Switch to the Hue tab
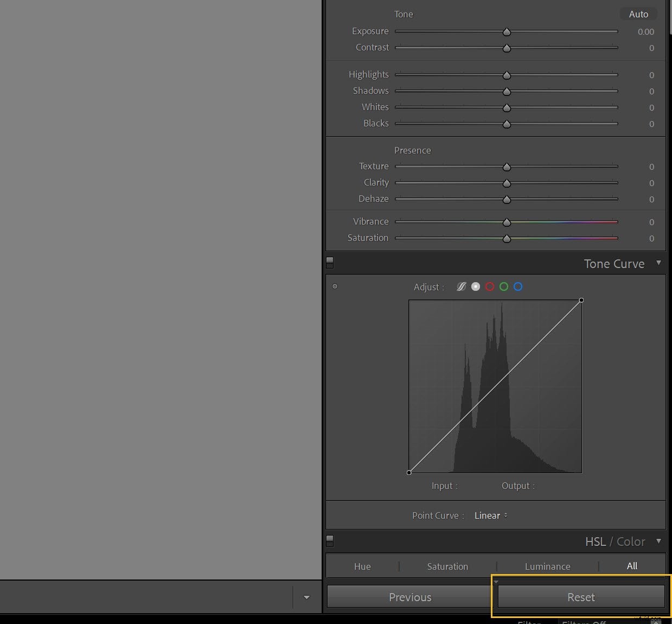Image resolution: width=672 pixels, height=624 pixels. coord(362,566)
